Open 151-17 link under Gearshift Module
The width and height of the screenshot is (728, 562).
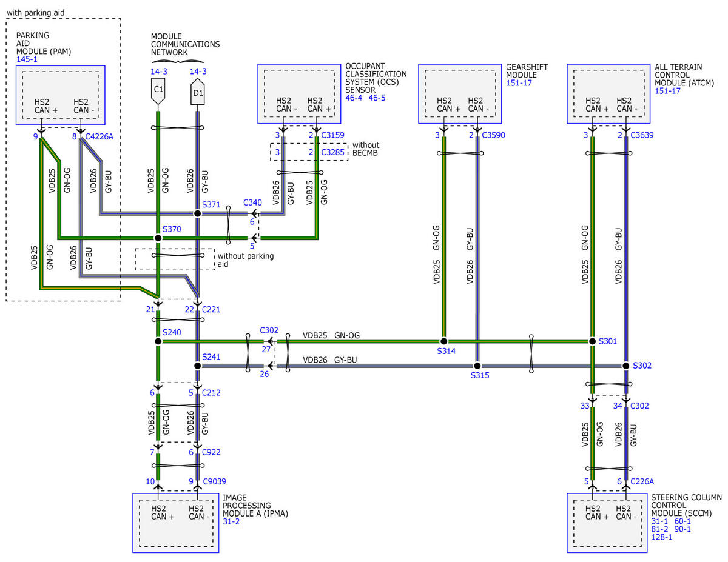click(519, 82)
